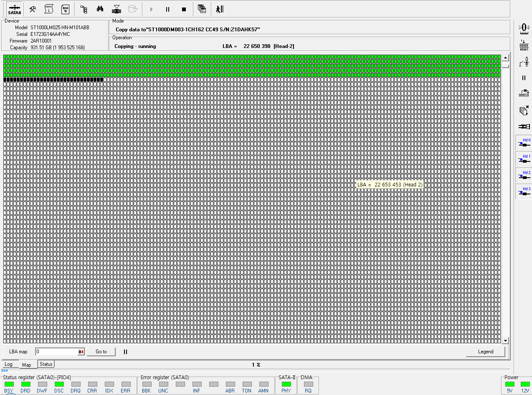Click the UNC error indicator
532x395 pixels.
tap(163, 384)
